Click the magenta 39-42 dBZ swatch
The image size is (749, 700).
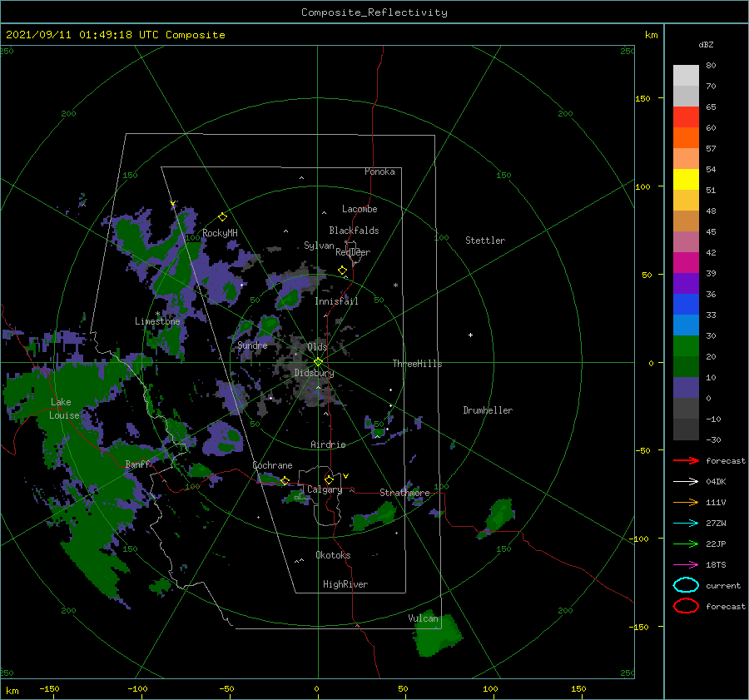point(686,263)
